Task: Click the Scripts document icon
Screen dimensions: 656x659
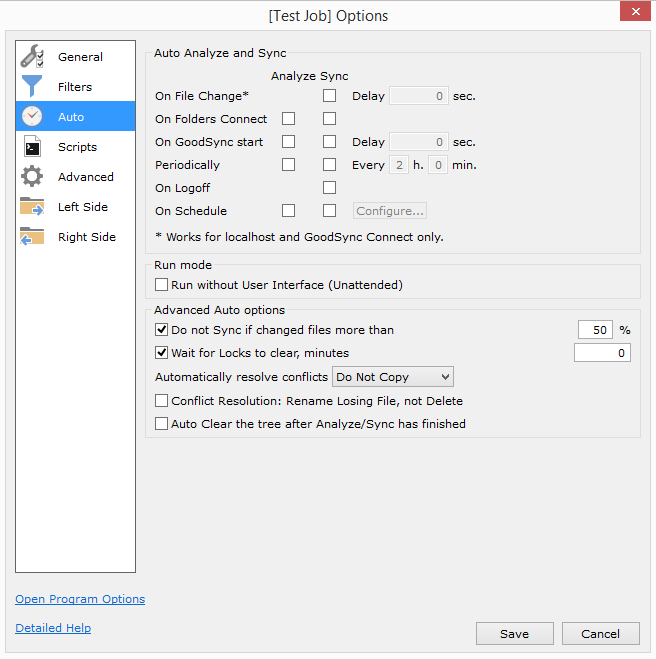Action: 32,147
